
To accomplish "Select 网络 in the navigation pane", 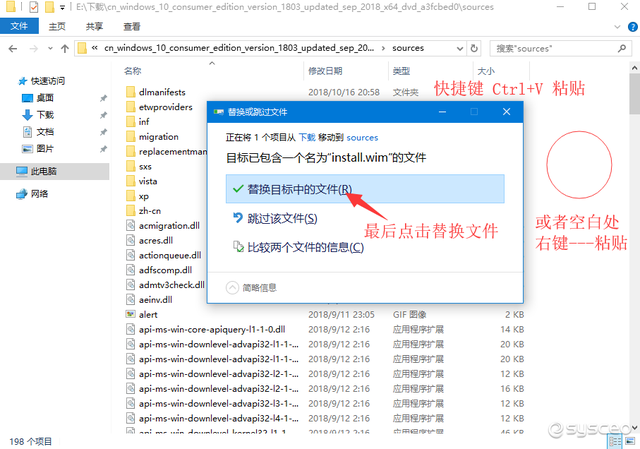I will [39, 193].
